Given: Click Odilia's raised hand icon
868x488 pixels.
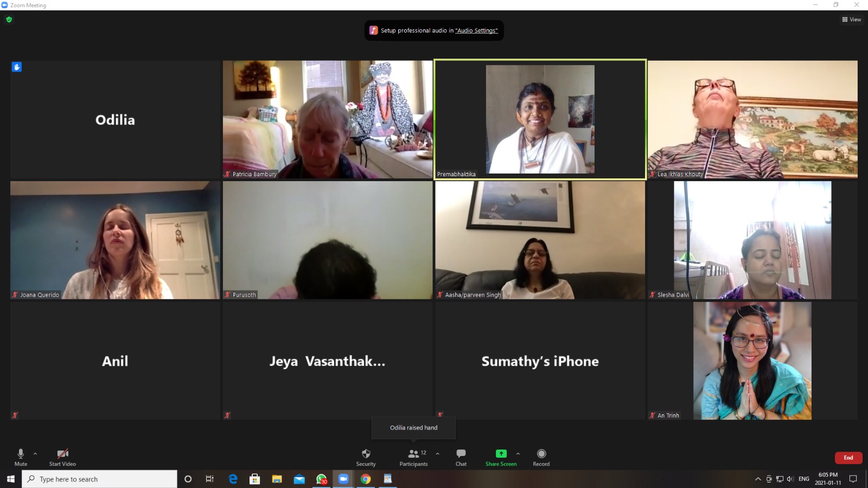Looking at the screenshot, I should pyautogui.click(x=17, y=67).
